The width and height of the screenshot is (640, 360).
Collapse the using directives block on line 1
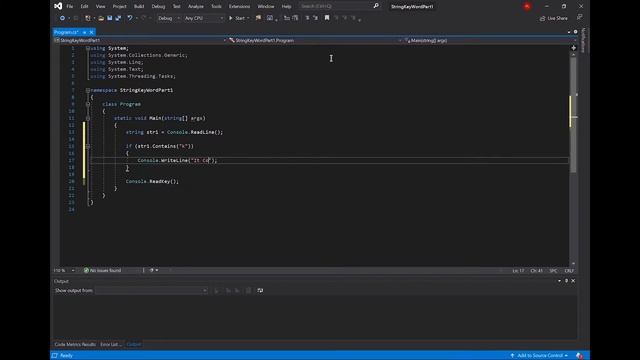coord(87,48)
